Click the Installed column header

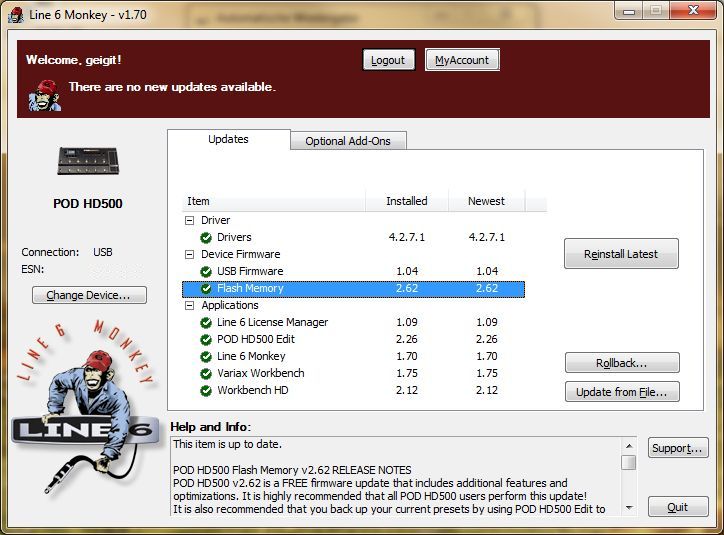[407, 201]
